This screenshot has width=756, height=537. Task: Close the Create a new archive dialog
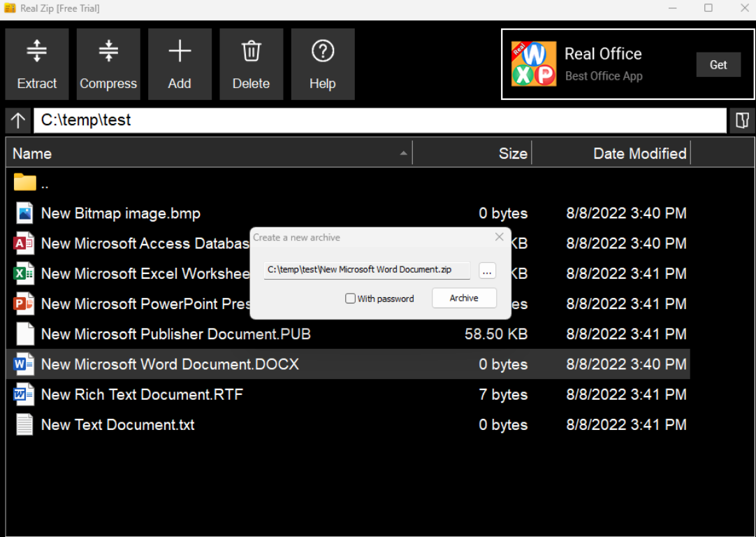click(499, 237)
